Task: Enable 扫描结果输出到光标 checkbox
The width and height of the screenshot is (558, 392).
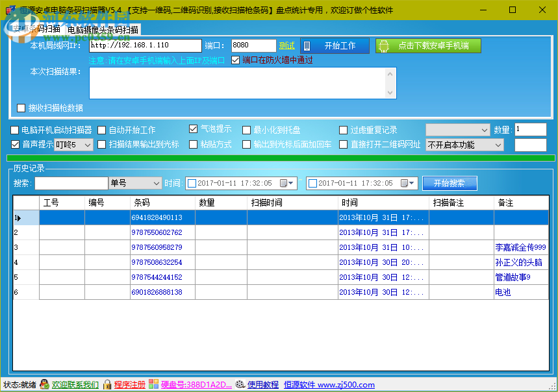Action: pyautogui.click(x=102, y=145)
